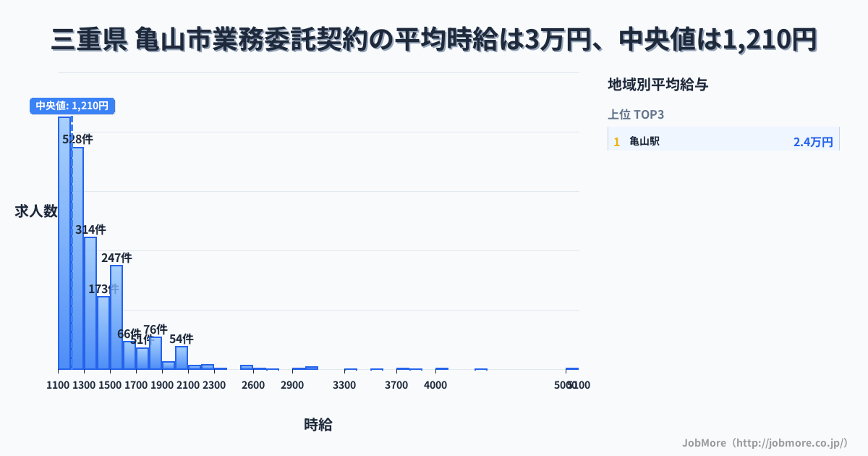The height and width of the screenshot is (456, 868).
Task: Click the 求人数 y-axis title
Action: tap(36, 211)
